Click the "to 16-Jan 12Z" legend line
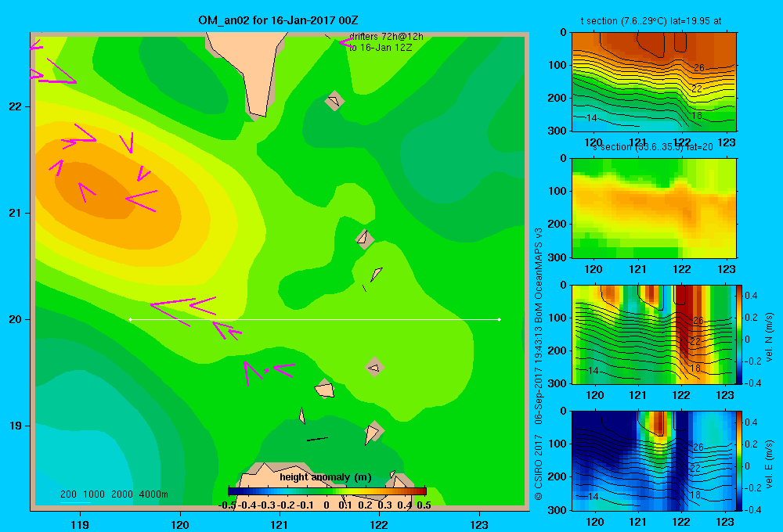The image size is (783, 532). click(381, 48)
